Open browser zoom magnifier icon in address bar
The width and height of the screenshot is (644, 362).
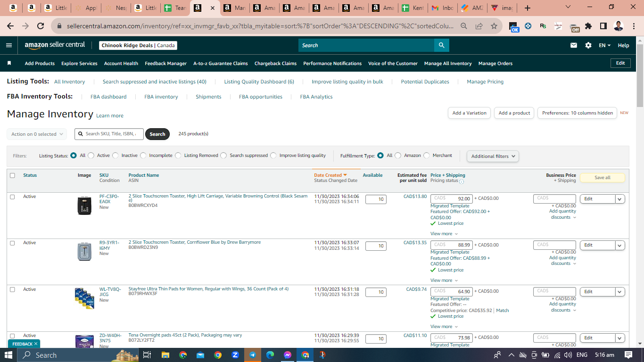[464, 26]
